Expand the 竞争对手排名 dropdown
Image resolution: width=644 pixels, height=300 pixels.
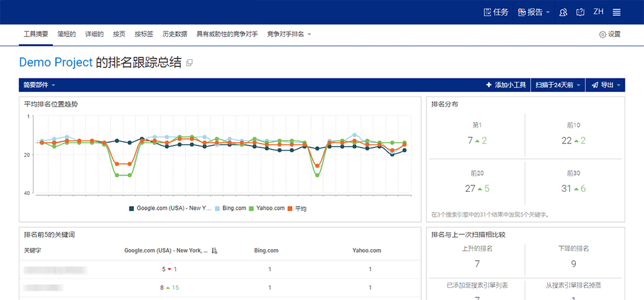click(289, 34)
